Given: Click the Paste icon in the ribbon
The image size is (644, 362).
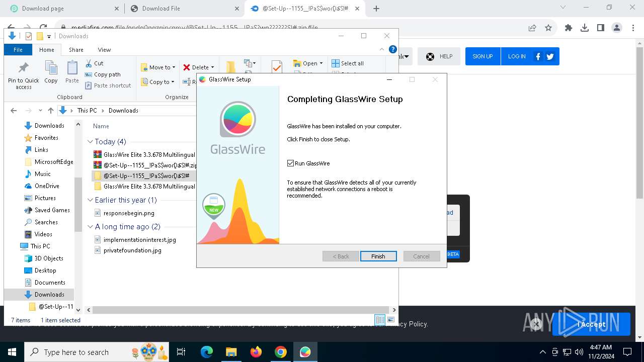Looking at the screenshot, I should pyautogui.click(x=72, y=72).
